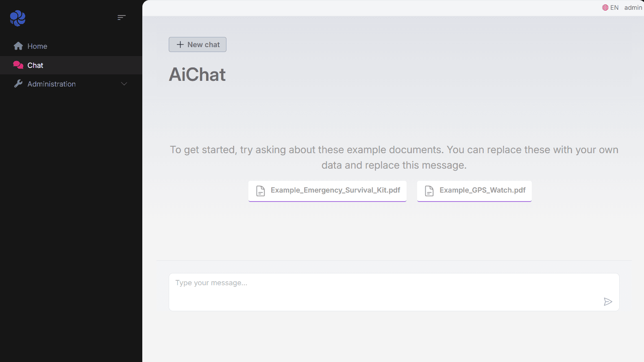Open the admin user menu
The height and width of the screenshot is (362, 644).
[633, 8]
